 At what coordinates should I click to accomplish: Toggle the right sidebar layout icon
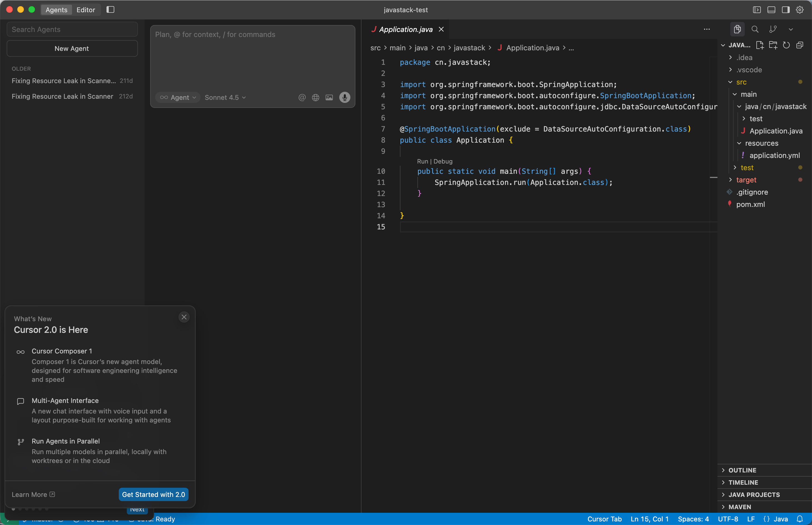coord(785,9)
